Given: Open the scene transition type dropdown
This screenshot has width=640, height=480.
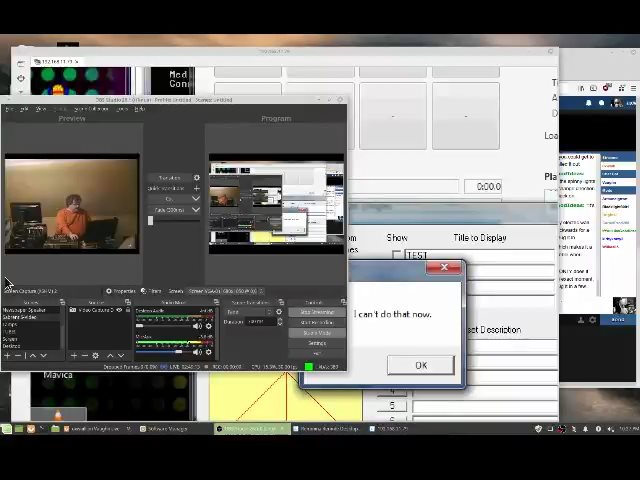Looking at the screenshot, I should (248, 312).
